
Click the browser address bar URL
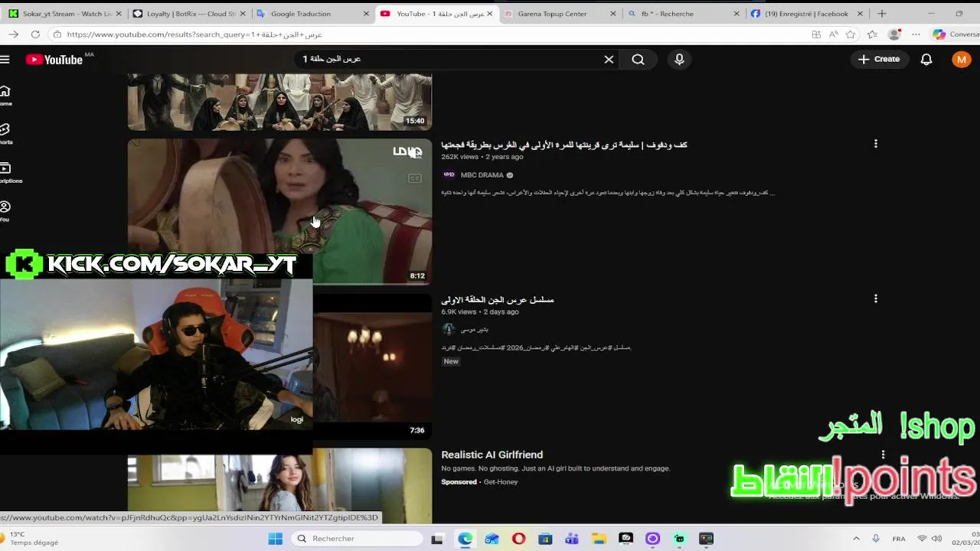click(194, 34)
